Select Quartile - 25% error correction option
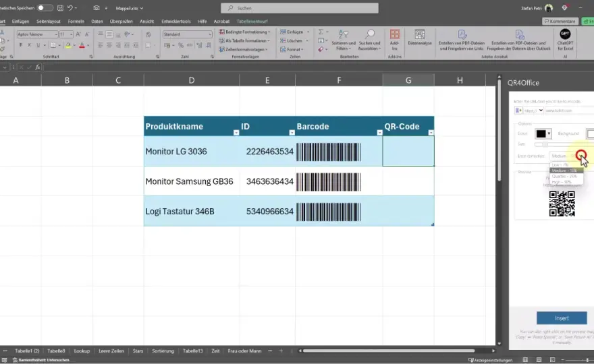 coord(566,177)
